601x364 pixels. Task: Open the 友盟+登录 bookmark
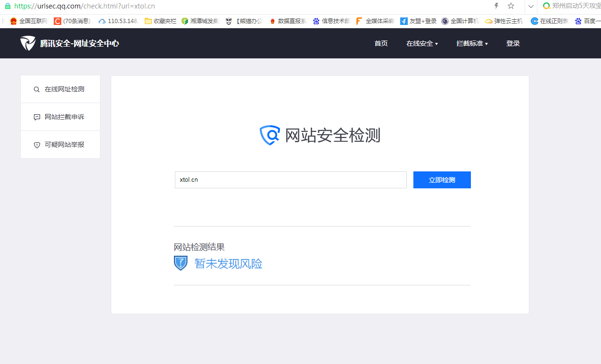(x=418, y=21)
